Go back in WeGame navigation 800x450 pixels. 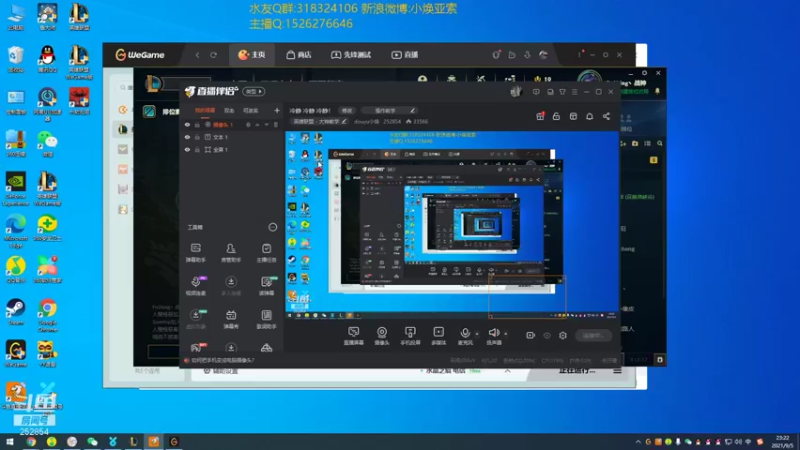(197, 55)
